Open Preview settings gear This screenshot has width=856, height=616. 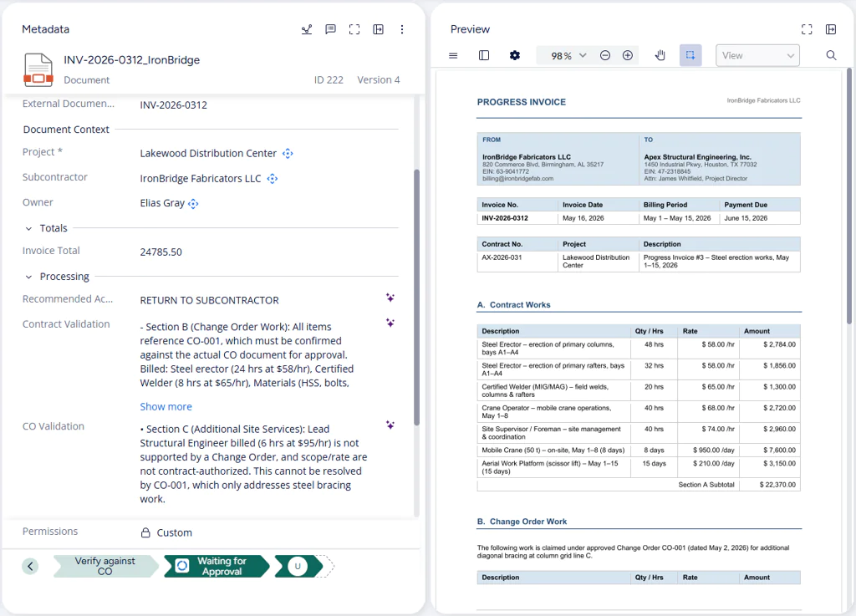point(515,56)
